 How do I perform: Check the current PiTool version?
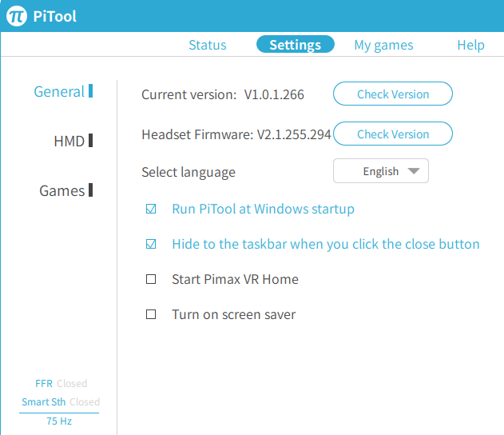(x=392, y=94)
